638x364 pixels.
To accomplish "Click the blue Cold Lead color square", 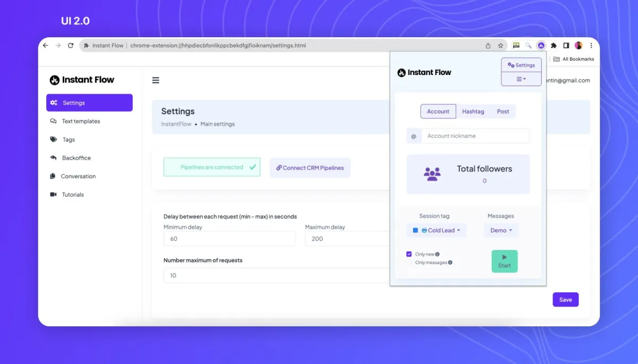I will [x=415, y=230].
